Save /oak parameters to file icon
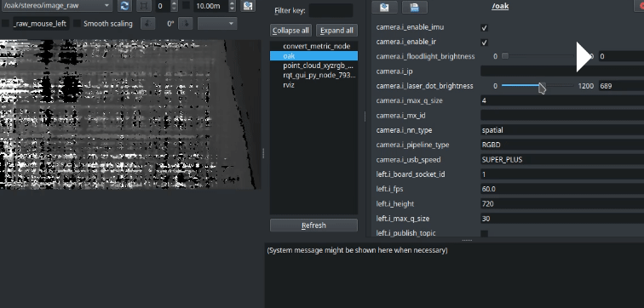 pos(414,7)
